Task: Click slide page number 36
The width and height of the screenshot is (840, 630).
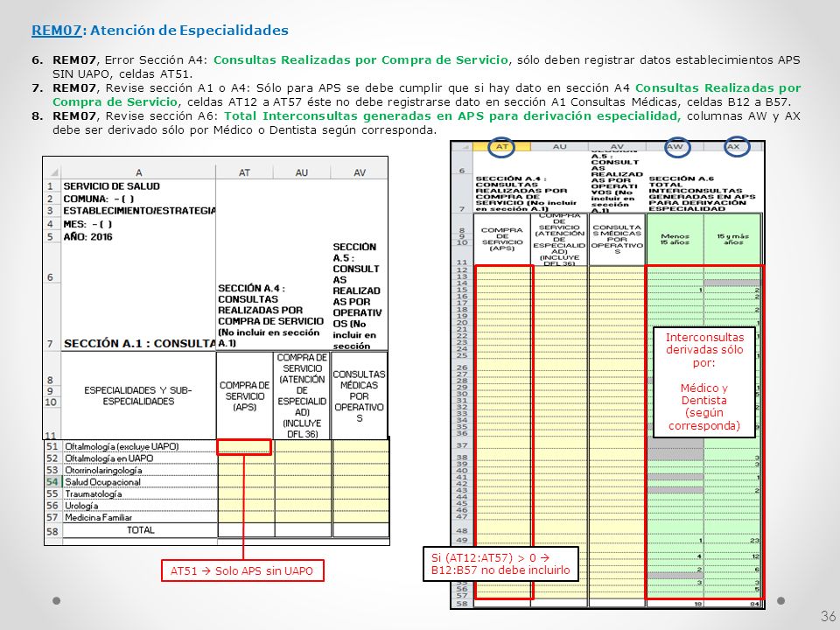Action: pyautogui.click(x=827, y=615)
